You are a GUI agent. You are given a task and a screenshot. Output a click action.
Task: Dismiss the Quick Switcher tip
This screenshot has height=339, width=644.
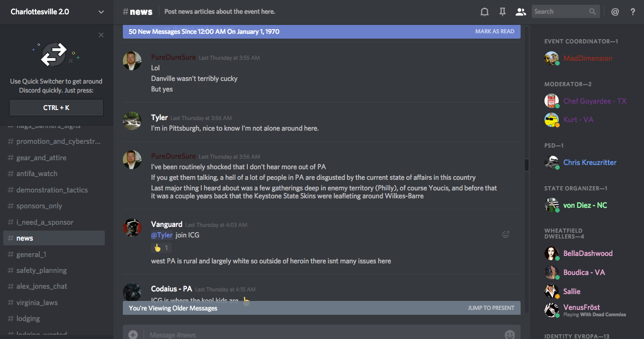101,35
